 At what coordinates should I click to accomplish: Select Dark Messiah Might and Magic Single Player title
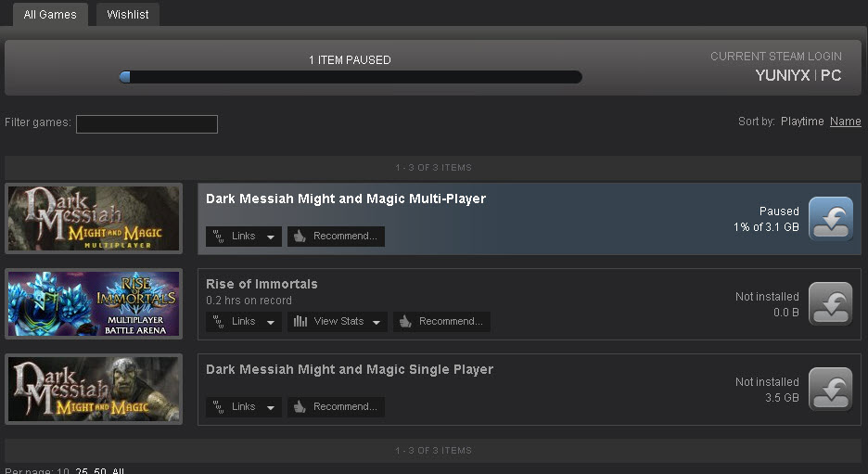(x=350, y=369)
